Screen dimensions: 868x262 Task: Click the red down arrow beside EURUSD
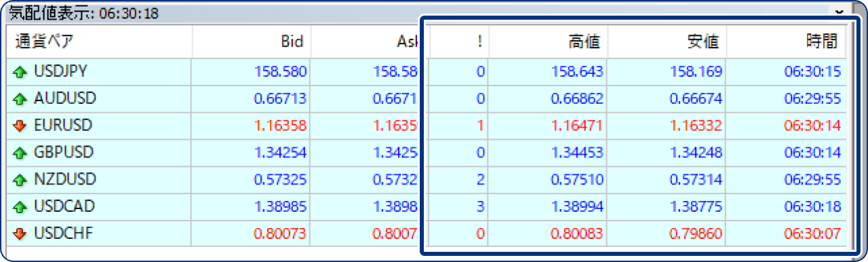[x=20, y=126]
